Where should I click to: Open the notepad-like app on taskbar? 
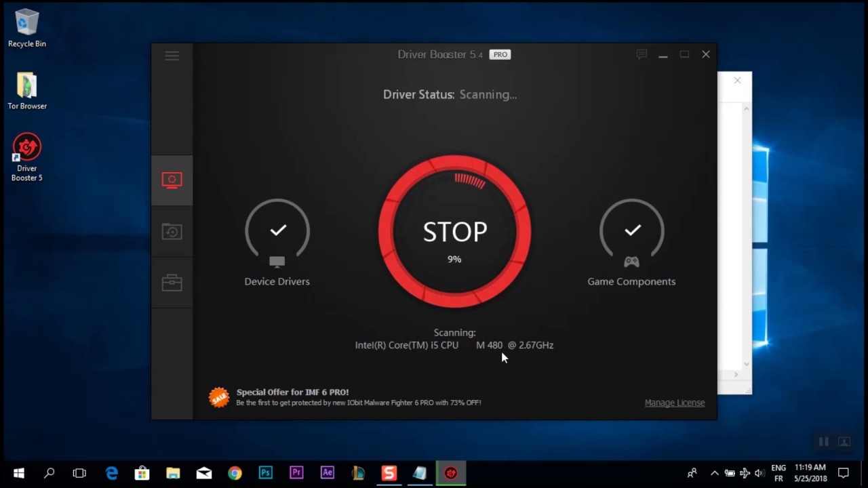[420, 473]
